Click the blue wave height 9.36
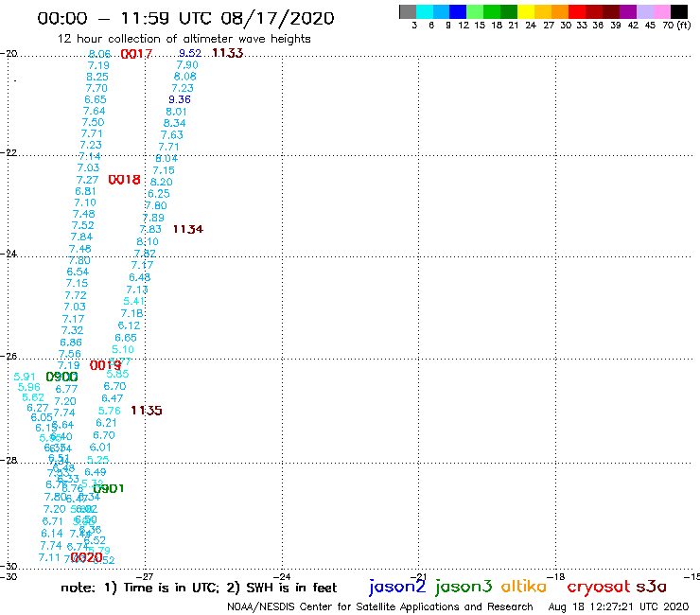This screenshot has width=700, height=615. pyautogui.click(x=180, y=99)
